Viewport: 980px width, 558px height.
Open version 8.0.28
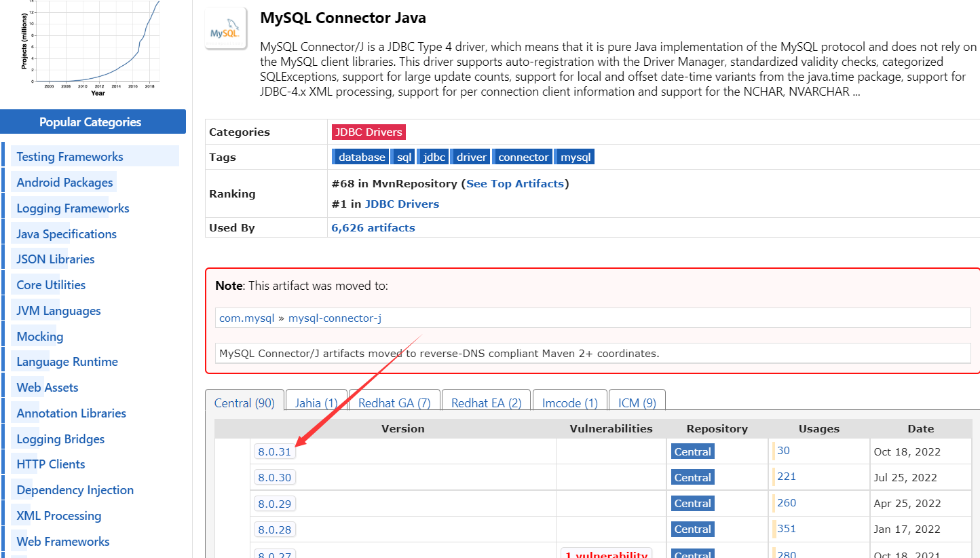point(274,529)
